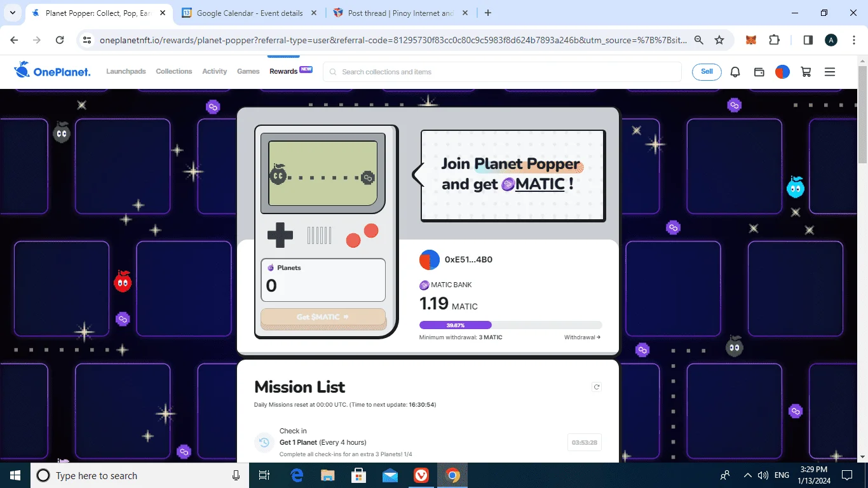The width and height of the screenshot is (868, 488).
Task: Open the MetaMask fox extension
Action: click(750, 40)
